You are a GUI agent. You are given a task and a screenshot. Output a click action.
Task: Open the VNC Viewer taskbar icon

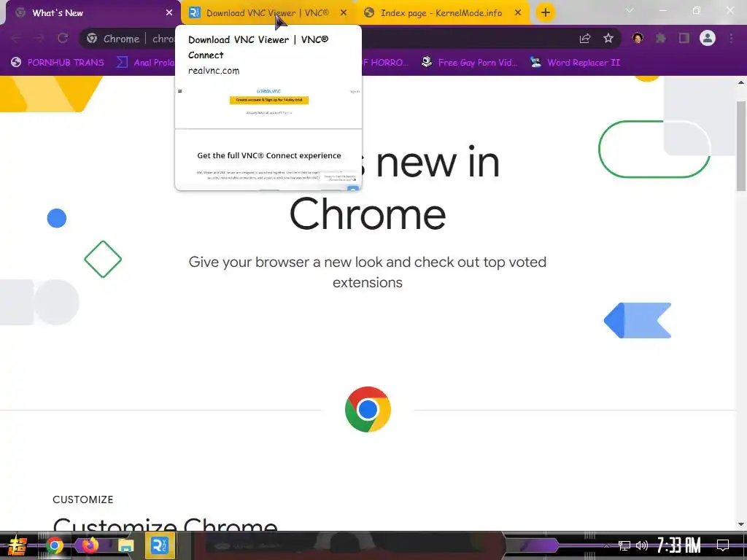(159, 545)
